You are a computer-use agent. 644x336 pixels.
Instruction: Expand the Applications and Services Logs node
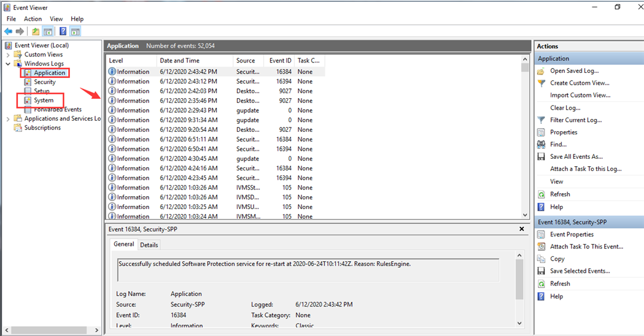click(8, 119)
